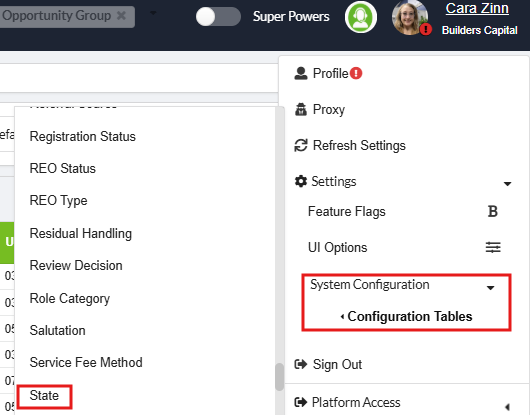This screenshot has width=530, height=415.
Task: Click the Sign Out arrow icon
Action: tap(300, 364)
